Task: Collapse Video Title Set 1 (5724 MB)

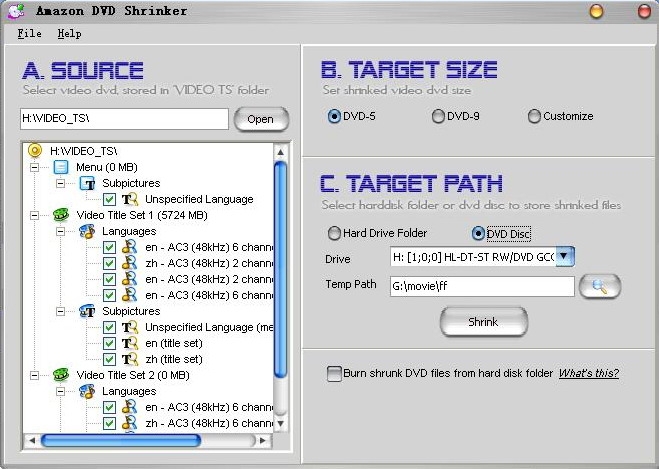Action: coord(34,215)
